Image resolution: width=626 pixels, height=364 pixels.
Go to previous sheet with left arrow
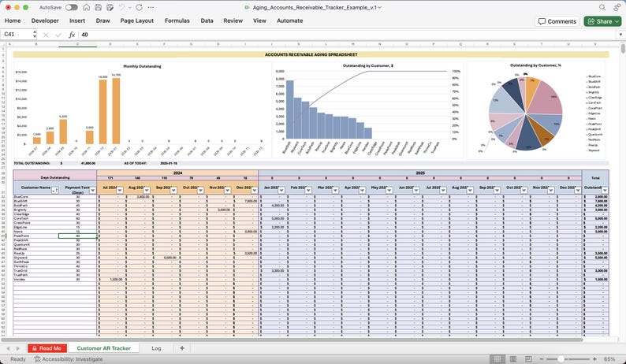[x=8, y=348]
